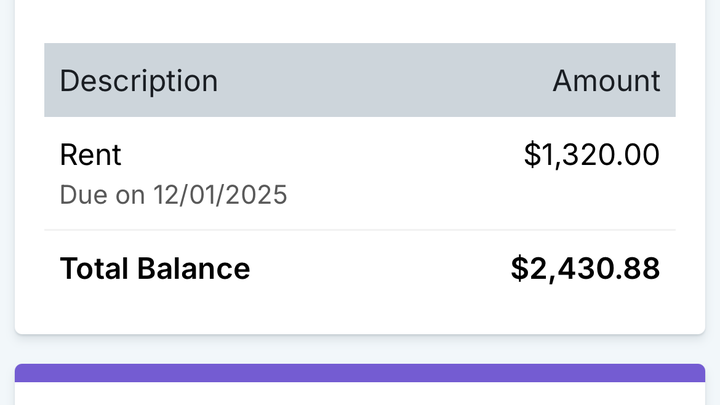This screenshot has height=405, width=720.
Task: Click the purple bar of the next card
Action: coord(360,372)
